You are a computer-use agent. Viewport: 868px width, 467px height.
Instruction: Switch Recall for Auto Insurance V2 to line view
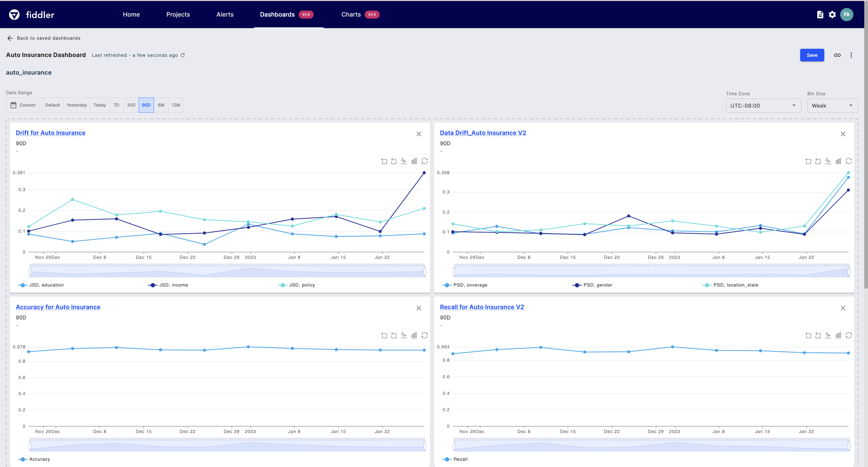pyautogui.click(x=828, y=335)
